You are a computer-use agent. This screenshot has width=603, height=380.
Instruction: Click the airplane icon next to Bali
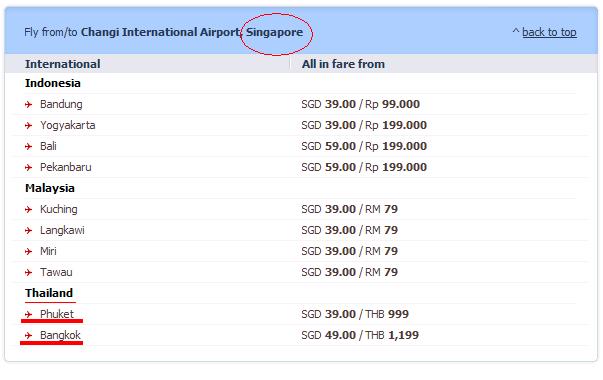(x=28, y=147)
